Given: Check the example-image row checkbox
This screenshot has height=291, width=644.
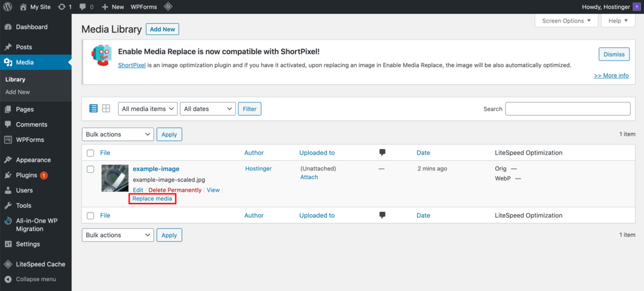Looking at the screenshot, I should coord(91,169).
